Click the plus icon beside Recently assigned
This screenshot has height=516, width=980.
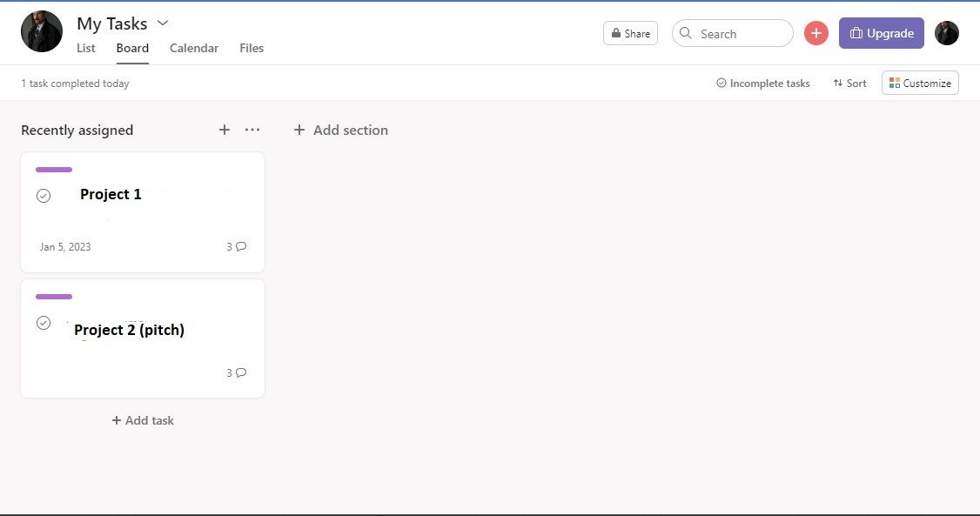[x=225, y=130]
